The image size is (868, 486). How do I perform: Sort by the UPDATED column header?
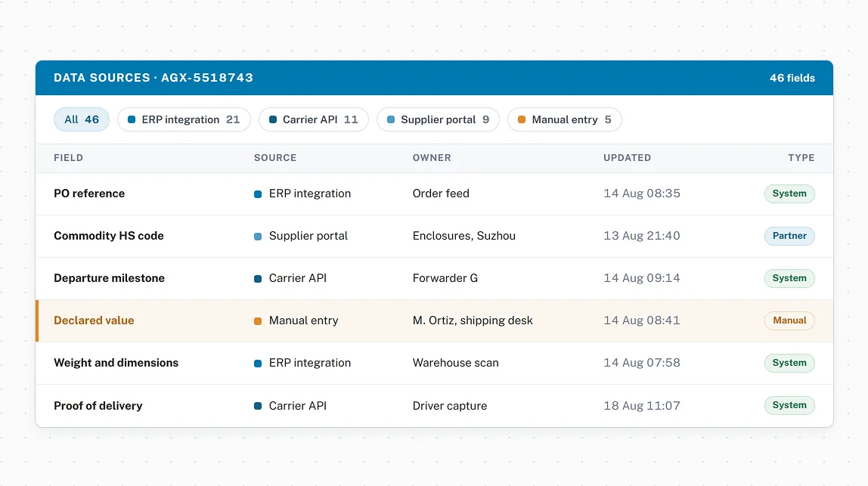point(628,158)
